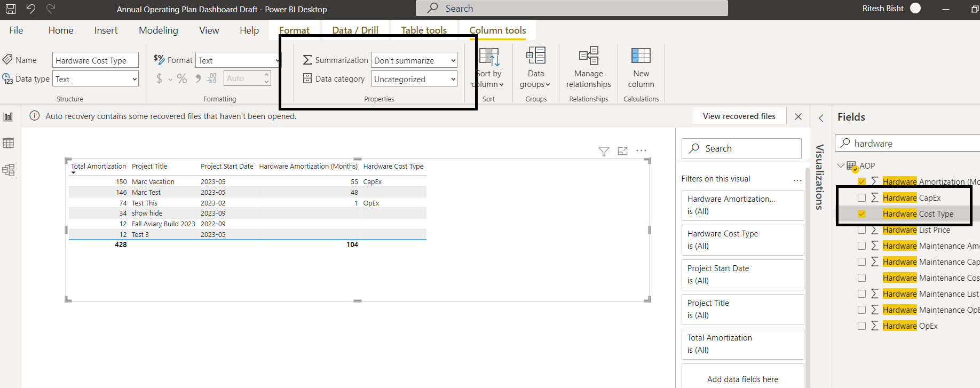Viewport: 980px width, 388px height.
Task: Click Hardware Cost Type column header
Action: pyautogui.click(x=393, y=166)
